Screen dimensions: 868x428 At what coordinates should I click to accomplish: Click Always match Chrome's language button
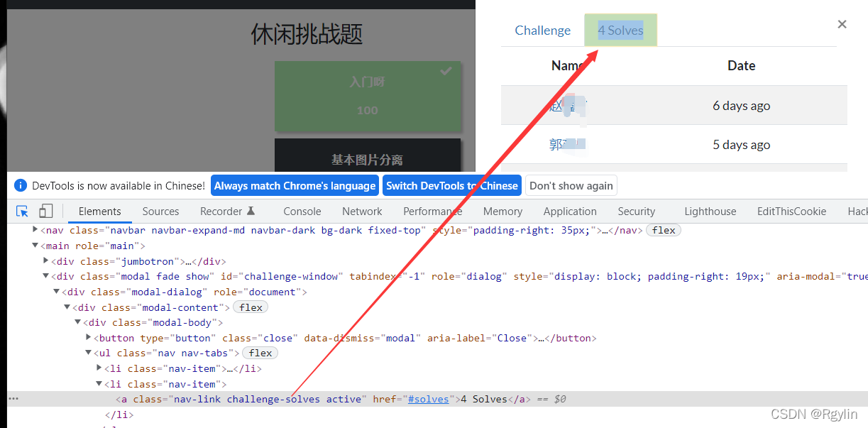295,186
